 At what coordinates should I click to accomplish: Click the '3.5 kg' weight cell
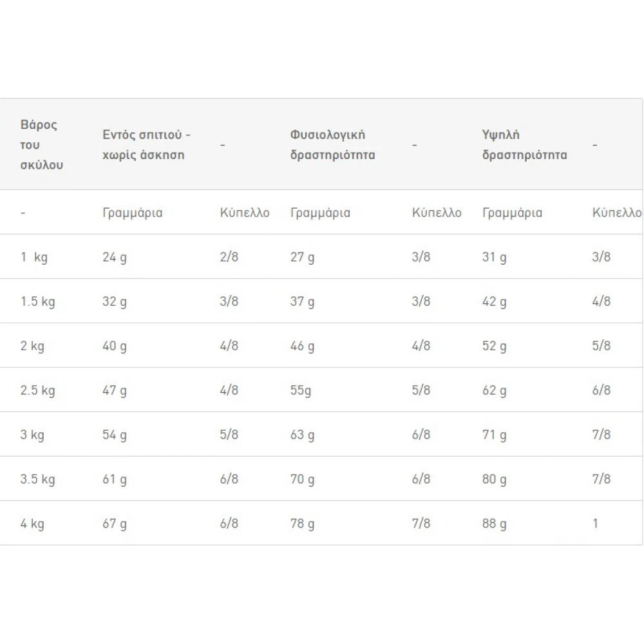38,479
